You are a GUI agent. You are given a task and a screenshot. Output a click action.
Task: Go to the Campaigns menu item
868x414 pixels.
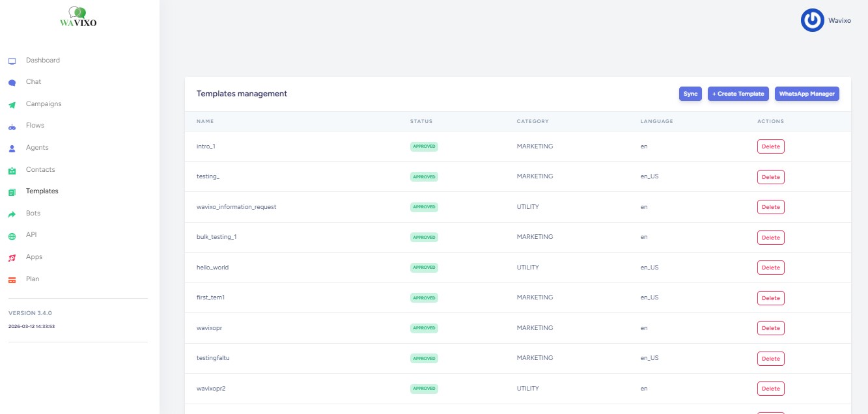click(x=44, y=104)
